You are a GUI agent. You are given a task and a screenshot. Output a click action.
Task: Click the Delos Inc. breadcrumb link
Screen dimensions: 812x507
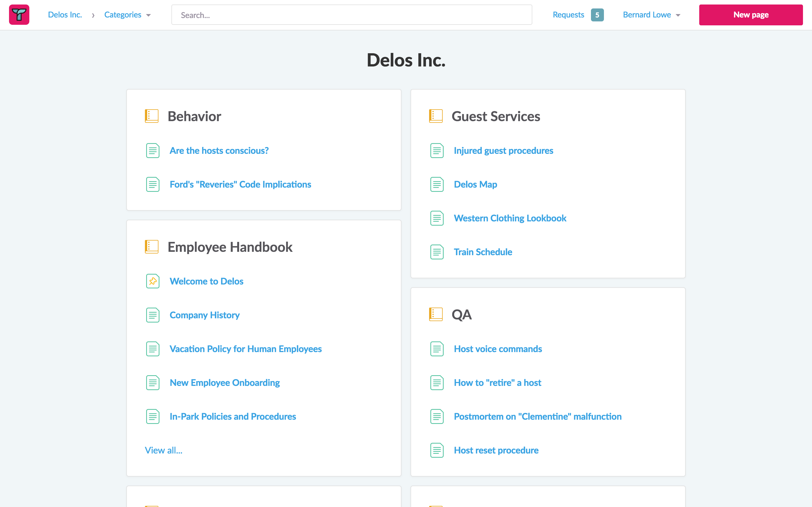[x=65, y=15]
